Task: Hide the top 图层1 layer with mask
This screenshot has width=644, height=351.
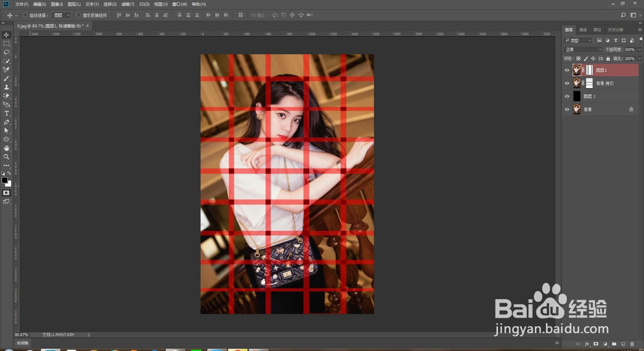Action: pyautogui.click(x=567, y=70)
